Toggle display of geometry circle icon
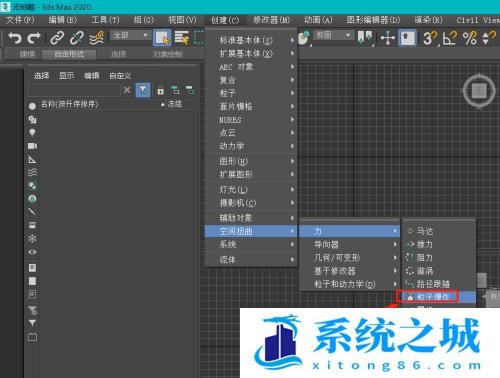The width and height of the screenshot is (500, 378). click(x=32, y=106)
